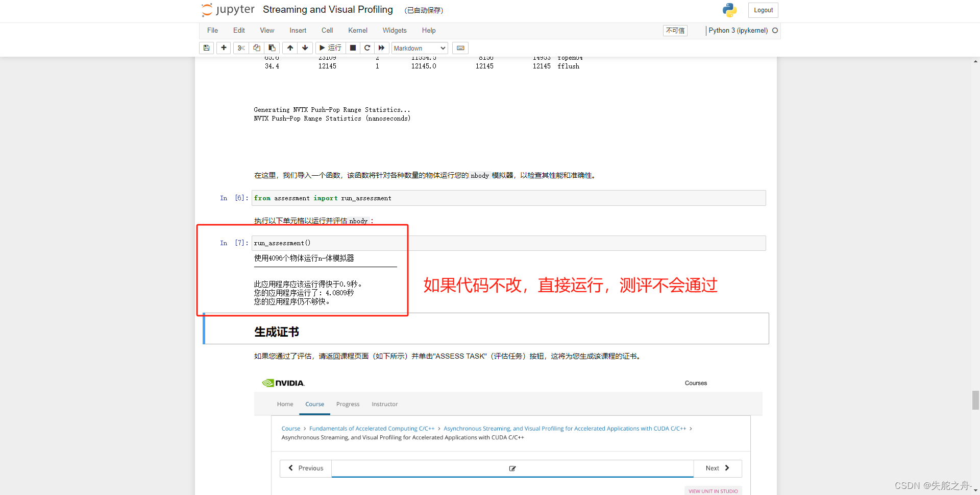Cut selected cells with scissors icon
980x495 pixels.
pos(241,48)
